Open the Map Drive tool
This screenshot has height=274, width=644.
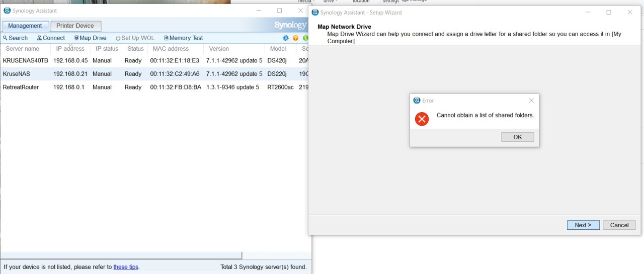coord(90,38)
